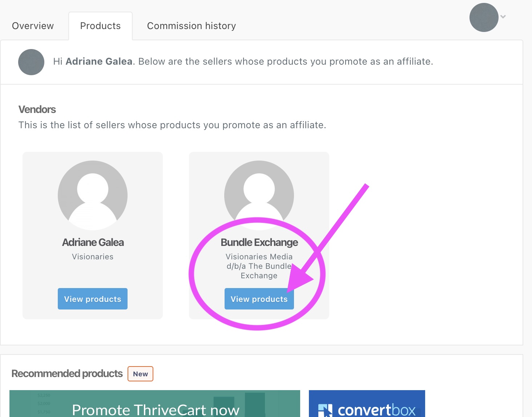The height and width of the screenshot is (417, 532).
Task: View products for Adriane Galea vendor
Action: pos(93,299)
